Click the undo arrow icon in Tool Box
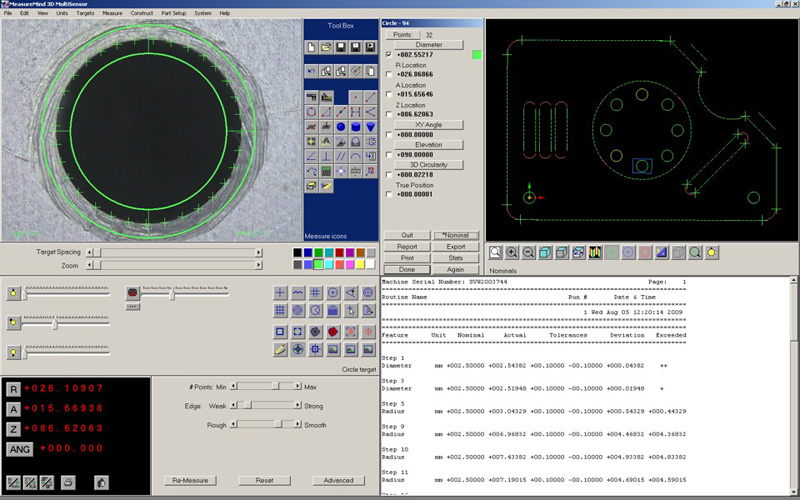Image resolution: width=800 pixels, height=500 pixels. click(x=312, y=72)
